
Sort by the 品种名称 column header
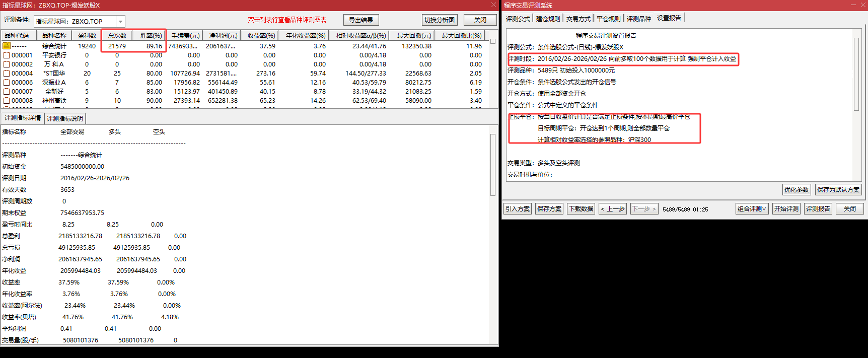click(x=54, y=36)
